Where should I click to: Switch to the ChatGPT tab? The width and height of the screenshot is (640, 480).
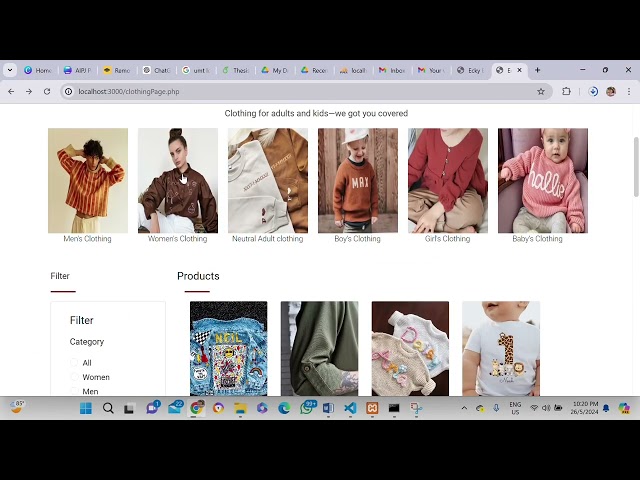[157, 70]
